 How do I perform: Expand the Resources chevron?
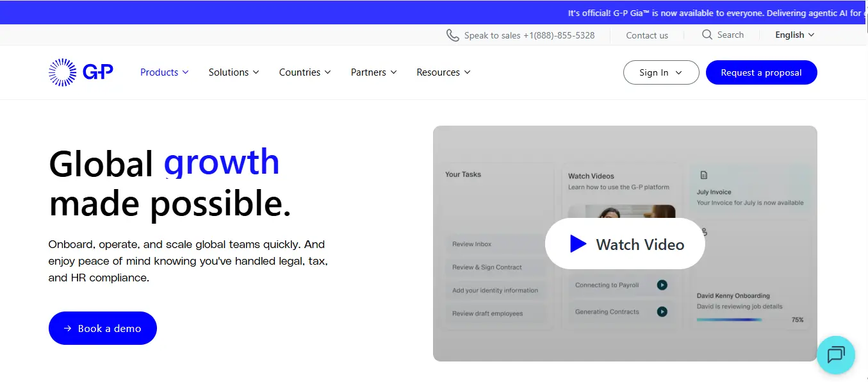click(x=468, y=72)
